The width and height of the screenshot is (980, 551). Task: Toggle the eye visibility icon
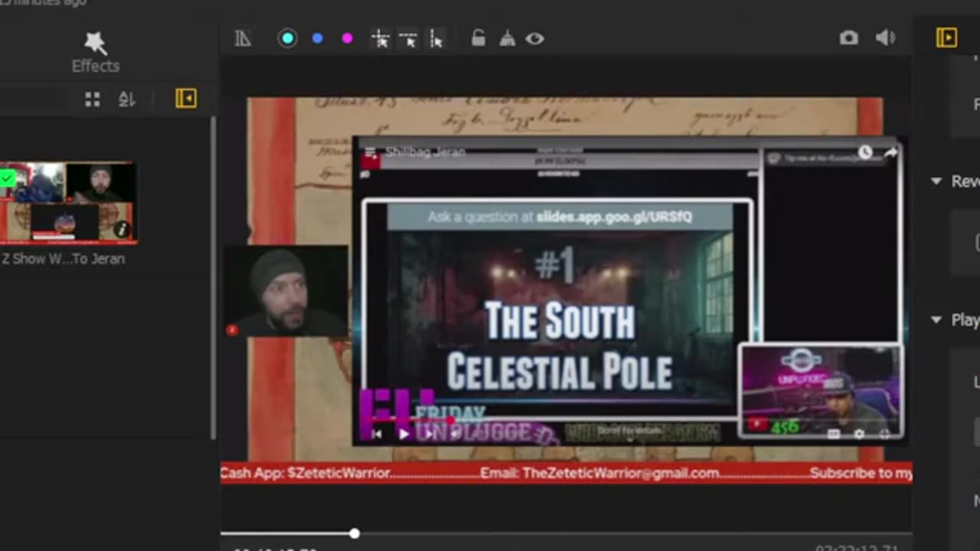534,38
